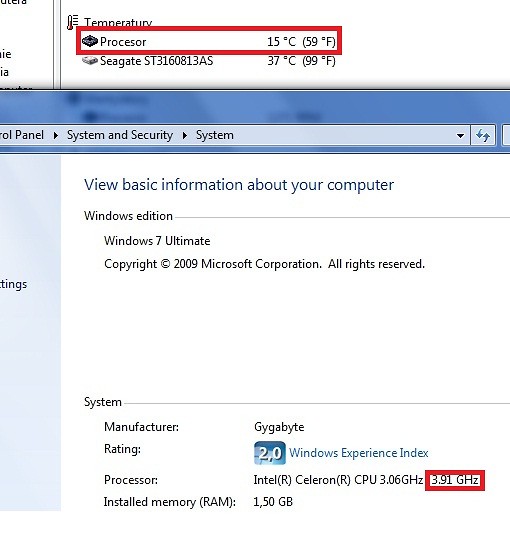Go to System and Security breadcrumb
This screenshot has height=540, width=510.
click(x=120, y=135)
